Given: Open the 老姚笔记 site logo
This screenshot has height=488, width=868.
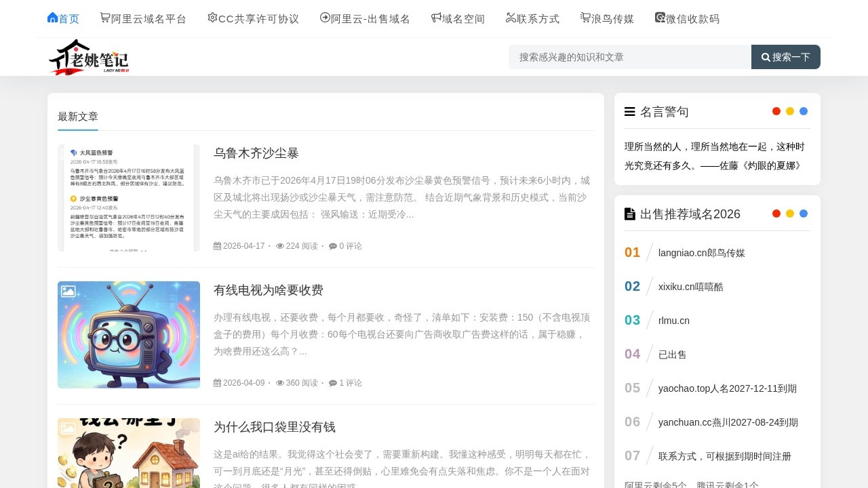Looking at the screenshot, I should pos(89,58).
